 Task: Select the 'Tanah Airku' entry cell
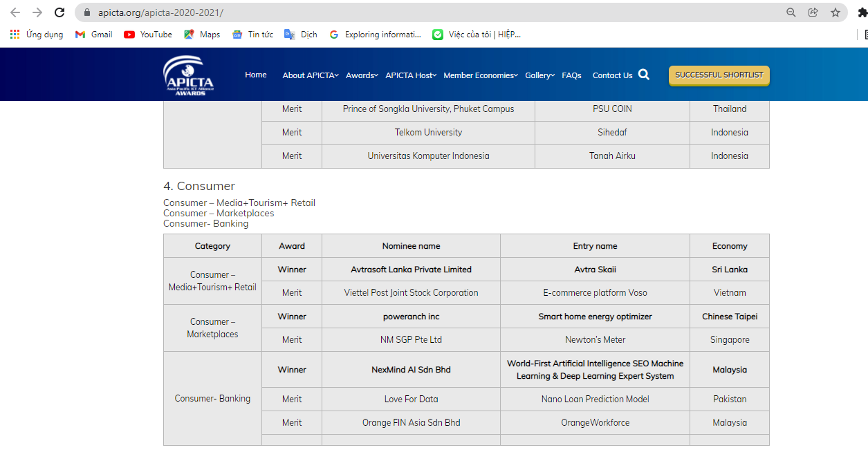(612, 156)
